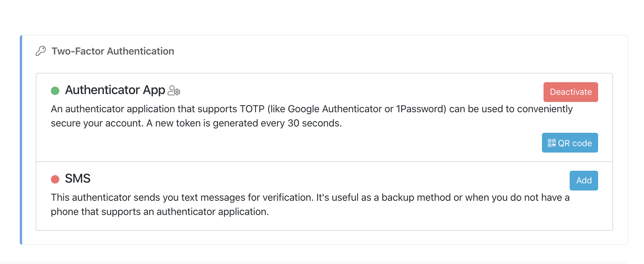
Task: Click the Authenticator App description text
Action: 277,116
